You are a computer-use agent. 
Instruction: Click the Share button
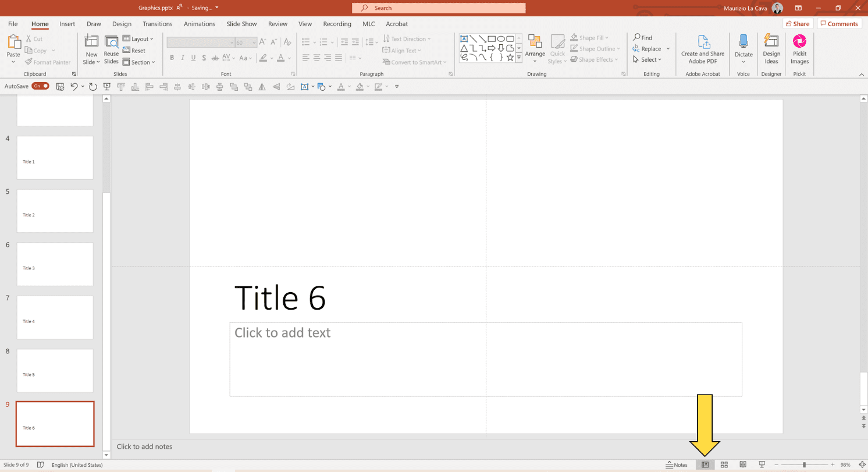pyautogui.click(x=797, y=24)
